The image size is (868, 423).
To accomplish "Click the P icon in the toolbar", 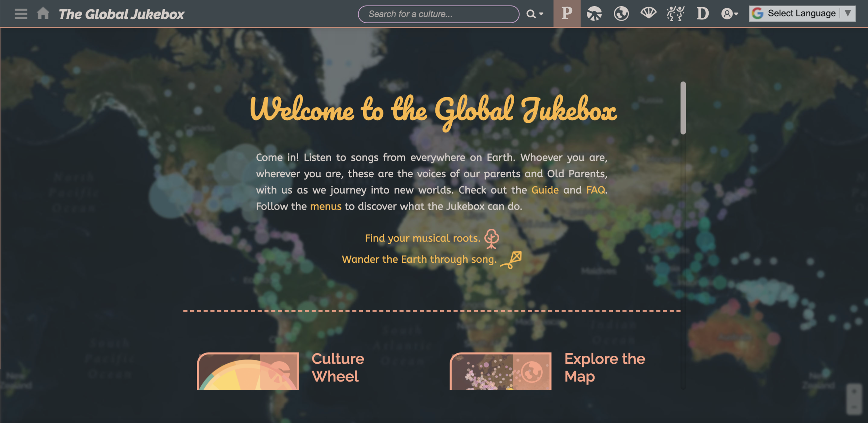I will (567, 14).
